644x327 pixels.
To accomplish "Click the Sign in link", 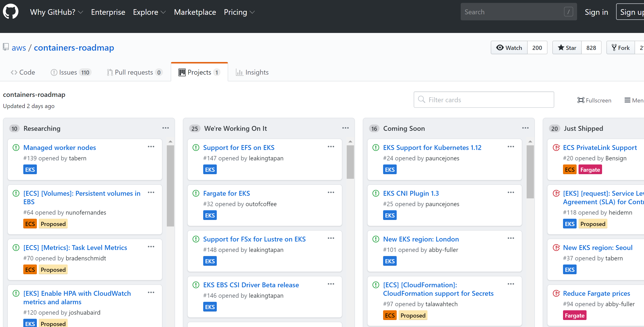I will click(596, 12).
